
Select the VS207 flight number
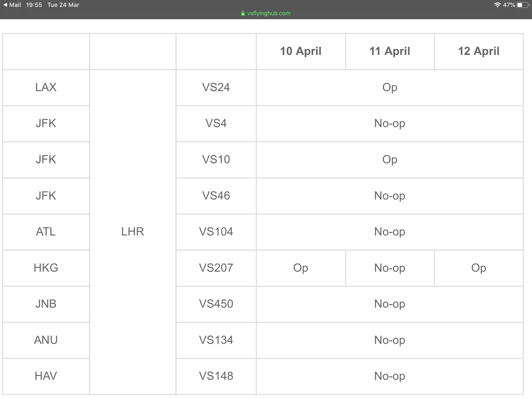pyautogui.click(x=216, y=268)
